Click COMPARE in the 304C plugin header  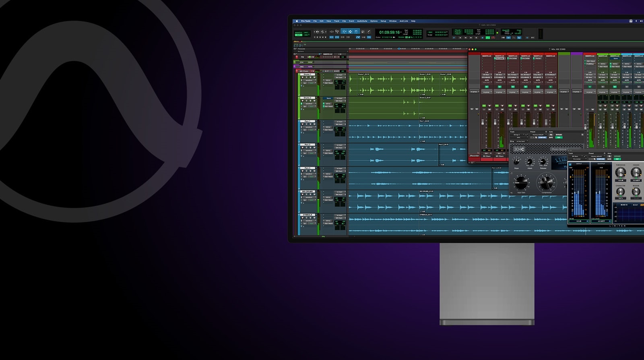pos(543,137)
